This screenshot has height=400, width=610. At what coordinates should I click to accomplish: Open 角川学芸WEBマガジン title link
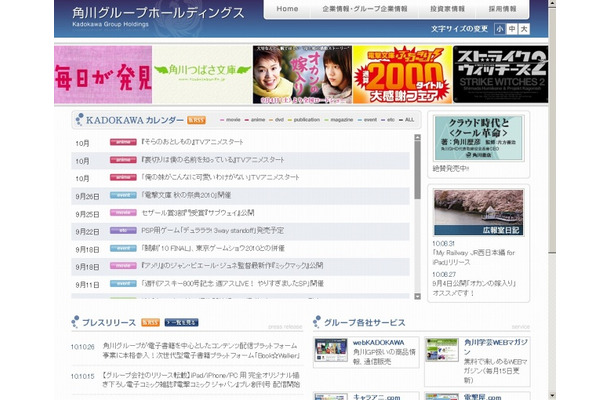coord(496,347)
